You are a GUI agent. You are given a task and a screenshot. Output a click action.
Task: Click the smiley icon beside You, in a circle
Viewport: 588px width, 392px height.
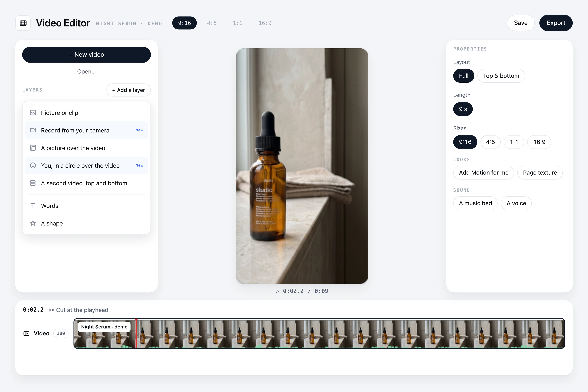[x=33, y=165]
